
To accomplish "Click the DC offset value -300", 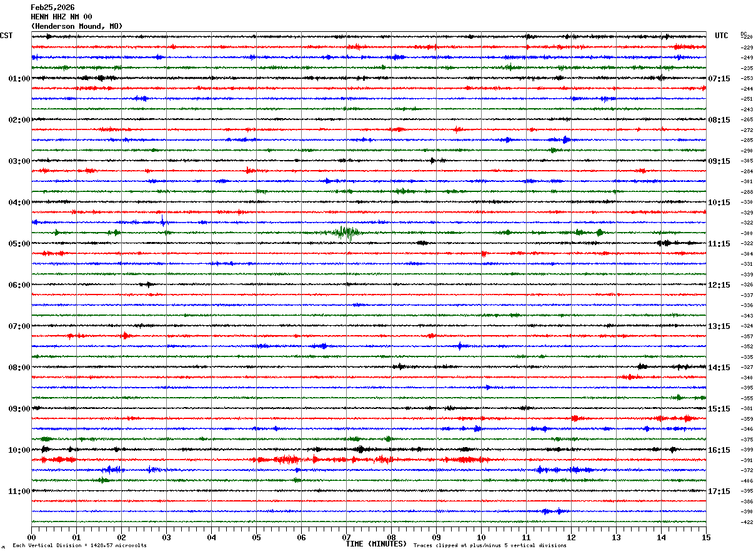I will 747,233.
